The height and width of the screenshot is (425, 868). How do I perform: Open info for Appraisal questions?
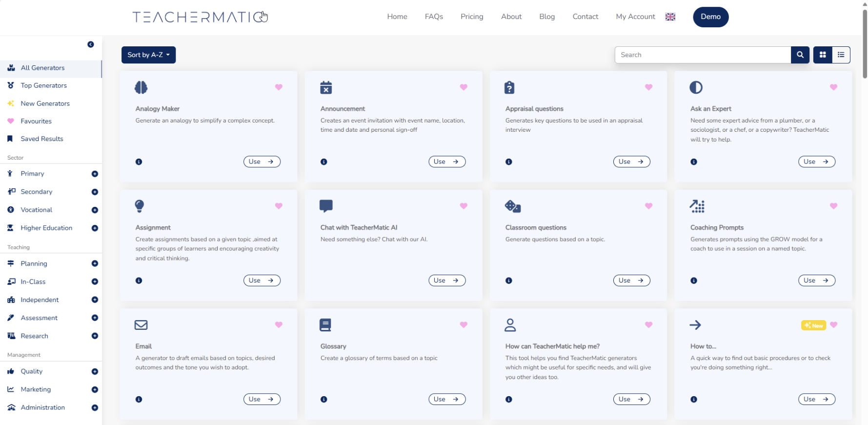tap(509, 162)
